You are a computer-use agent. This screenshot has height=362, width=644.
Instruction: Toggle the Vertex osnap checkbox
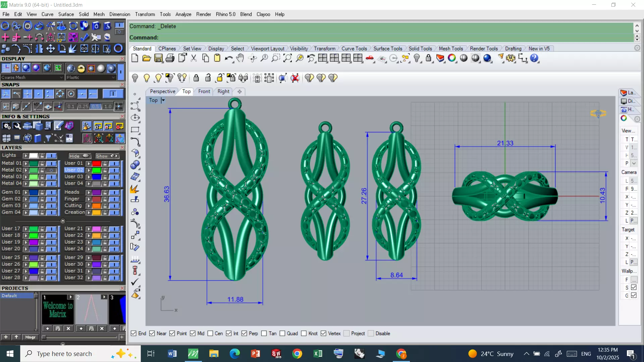pos(323,334)
